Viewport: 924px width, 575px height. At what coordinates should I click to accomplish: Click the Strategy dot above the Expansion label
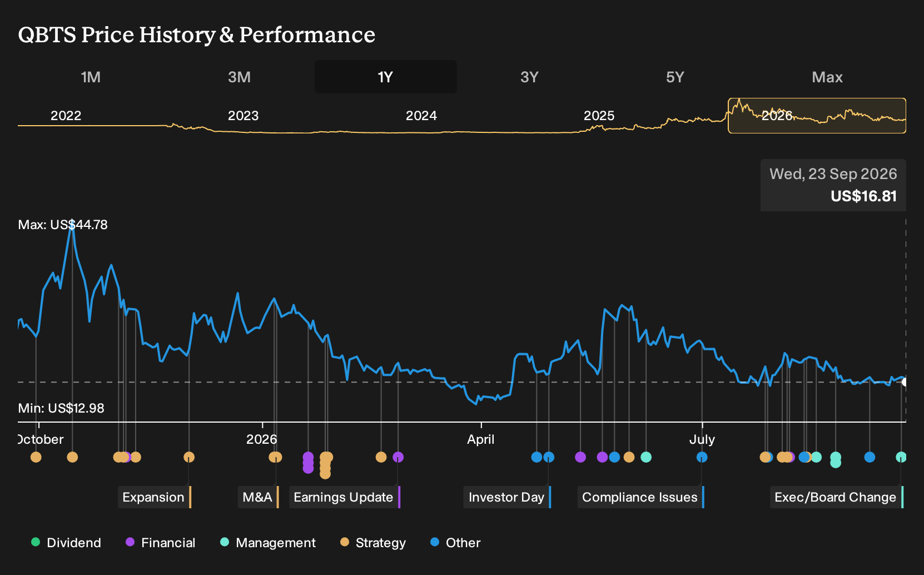click(x=189, y=457)
